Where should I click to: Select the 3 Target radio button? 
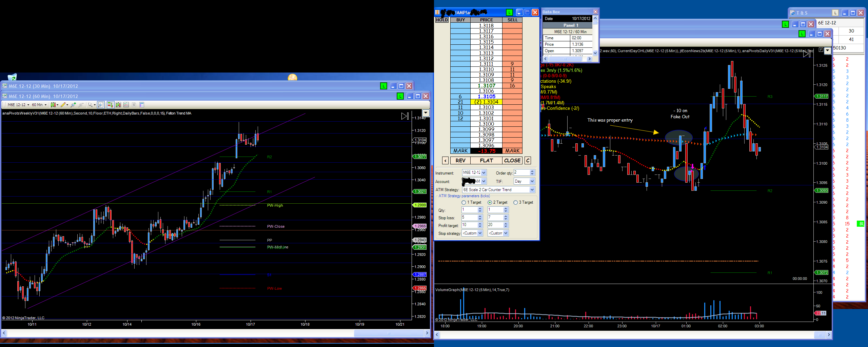[515, 202]
